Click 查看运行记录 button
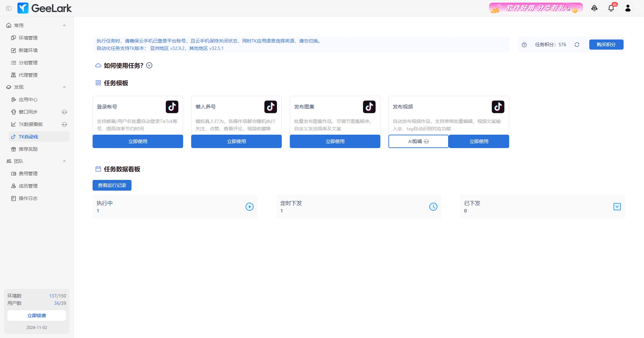The width and height of the screenshot is (644, 338). pos(112,185)
